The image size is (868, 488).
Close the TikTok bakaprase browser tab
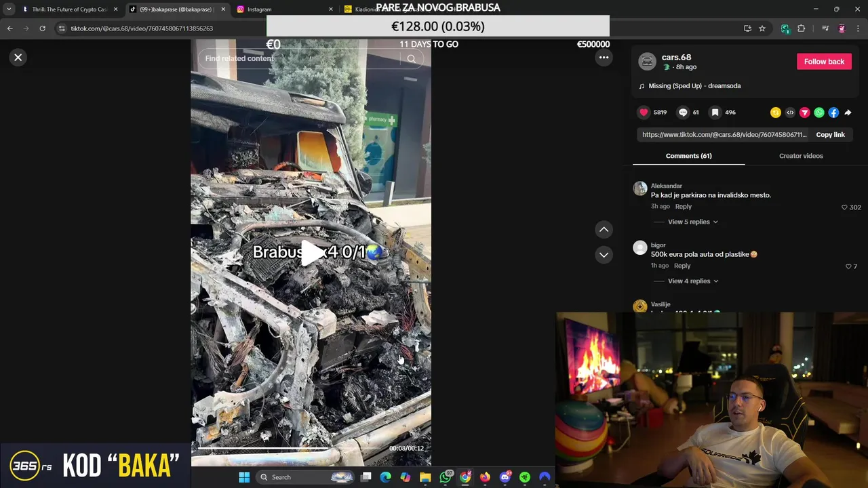223,9
